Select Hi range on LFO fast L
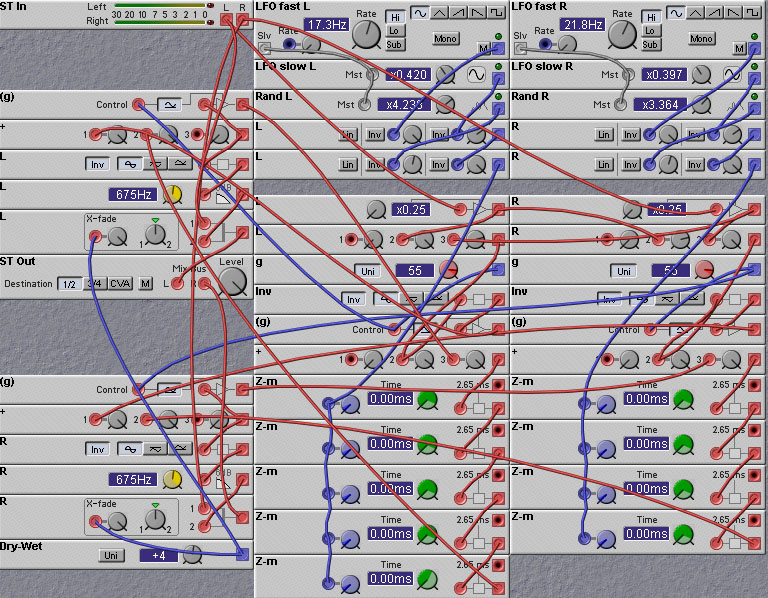 pyautogui.click(x=394, y=17)
